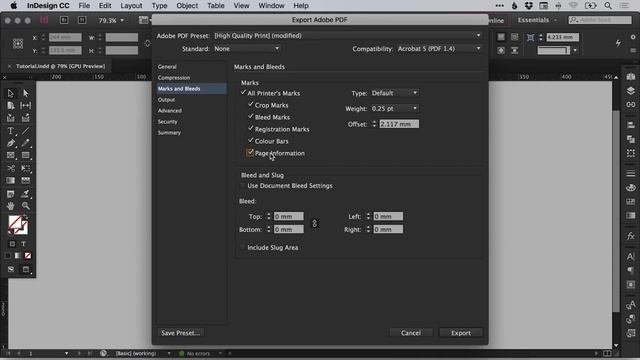Viewport: 640px width, 360px height.
Task: Select the Note tool
Action: 11,193
